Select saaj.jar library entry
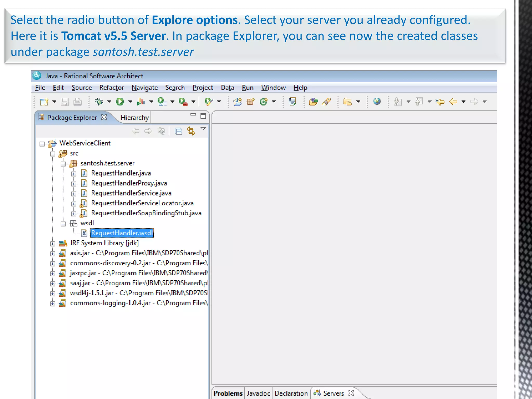 [139, 283]
